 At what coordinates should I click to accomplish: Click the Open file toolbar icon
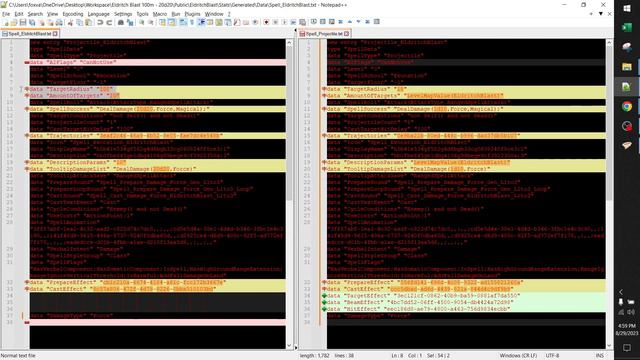pos(14,22)
